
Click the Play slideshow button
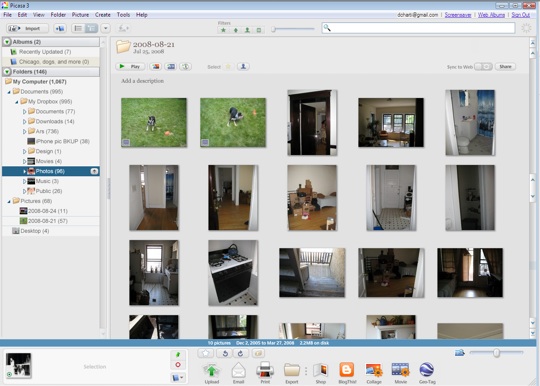(130, 66)
